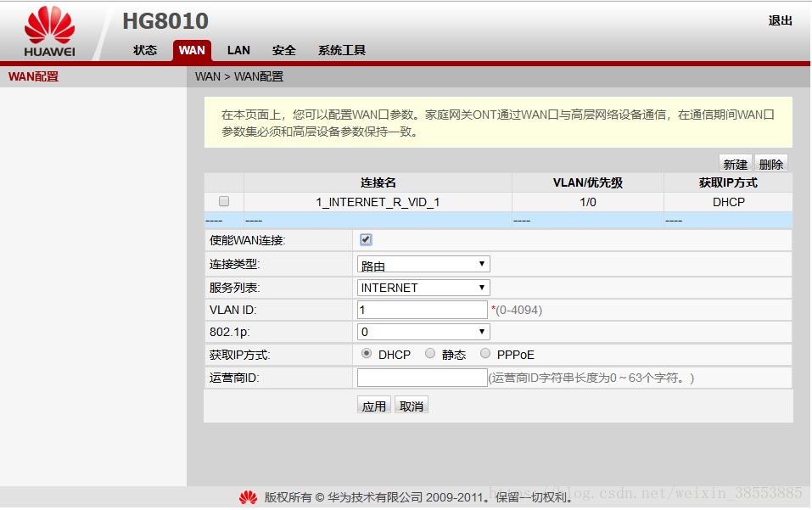
Task: Open the 服务列表 dropdown showing INTERNET
Action: pos(423,288)
